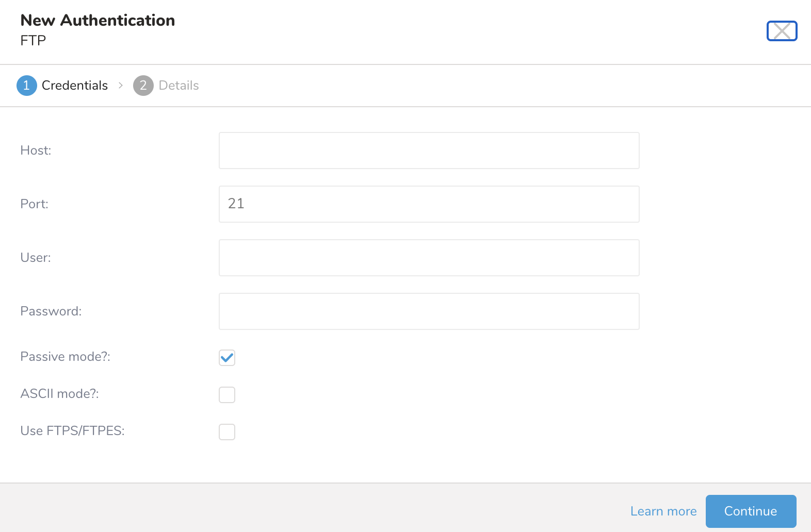811x532 pixels.
Task: Close the New Authentication dialog
Action: point(782,31)
